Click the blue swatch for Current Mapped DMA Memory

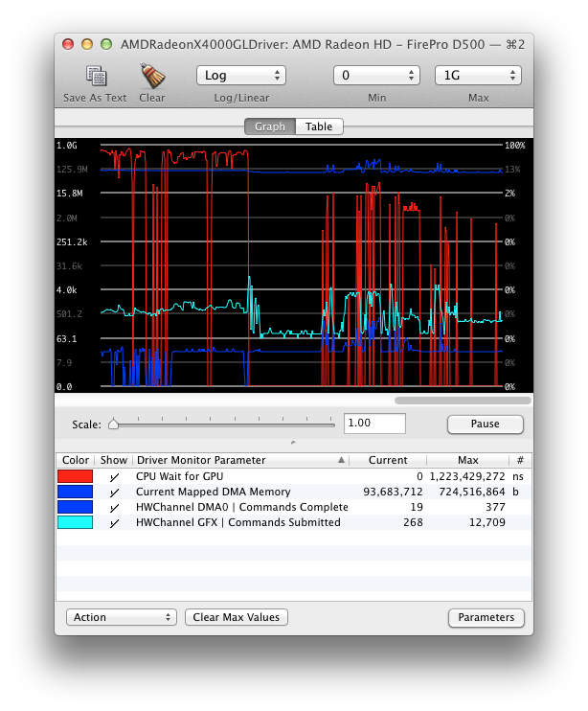(x=76, y=492)
